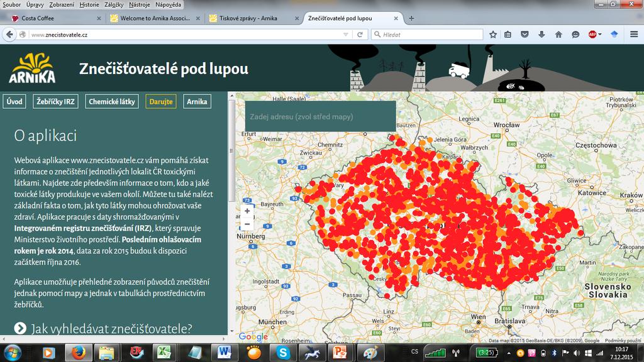Click the Arnika navigation button
This screenshot has width=644, height=362.
pos(197,101)
